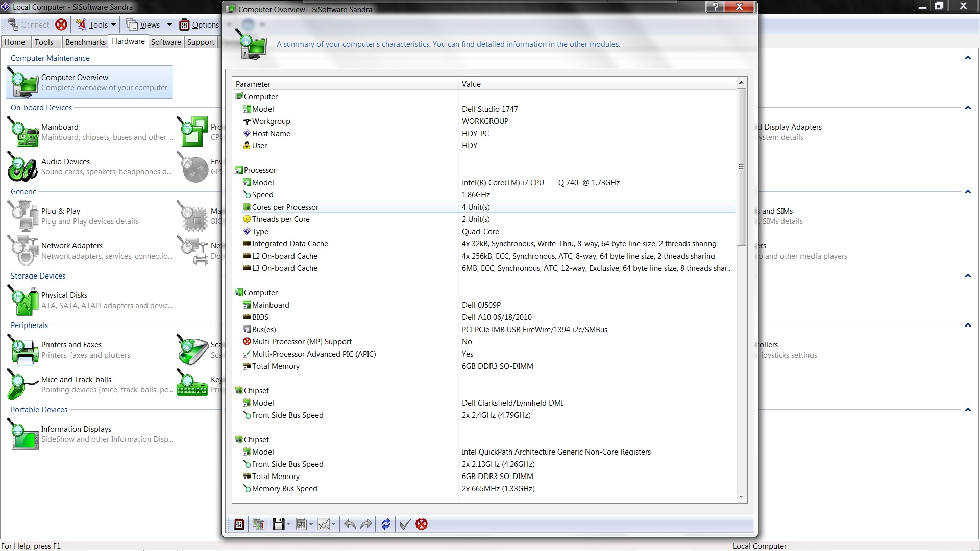The width and height of the screenshot is (980, 551).
Task: Click the checkmark OK icon
Action: point(405,524)
